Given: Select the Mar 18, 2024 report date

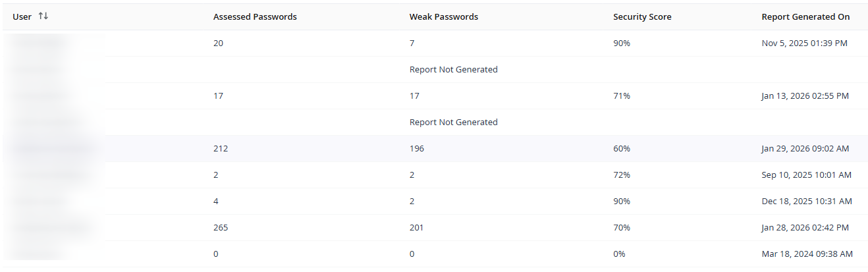Looking at the screenshot, I should tap(807, 254).
